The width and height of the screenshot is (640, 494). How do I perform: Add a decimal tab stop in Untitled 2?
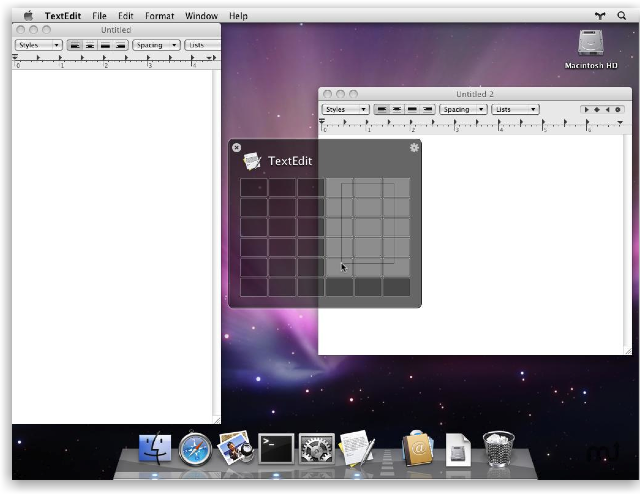(x=618, y=109)
